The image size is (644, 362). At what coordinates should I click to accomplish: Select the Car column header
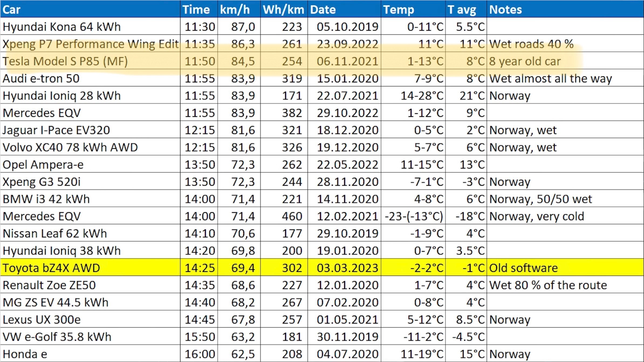click(90, 9)
